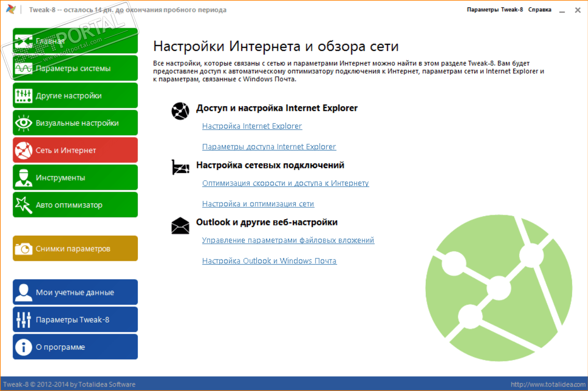Image resolution: width=588 pixels, height=391 pixels.
Task: Open the Справка menu
Action: (x=539, y=10)
